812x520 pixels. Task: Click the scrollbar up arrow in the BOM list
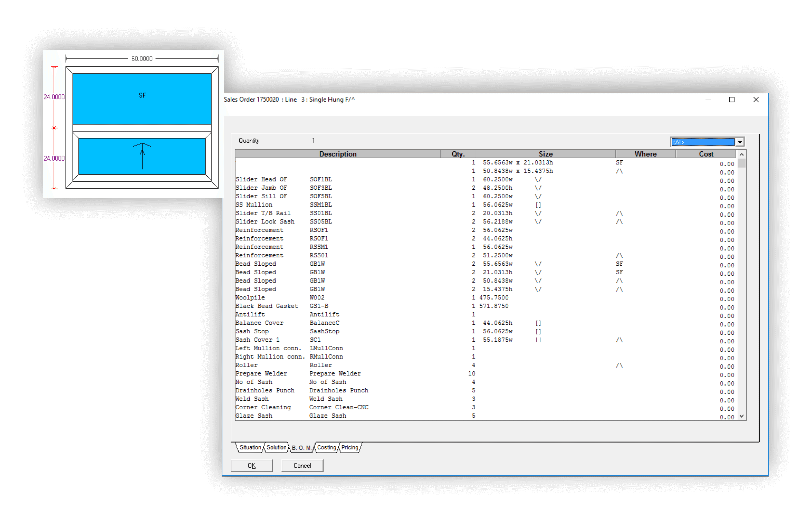point(741,154)
